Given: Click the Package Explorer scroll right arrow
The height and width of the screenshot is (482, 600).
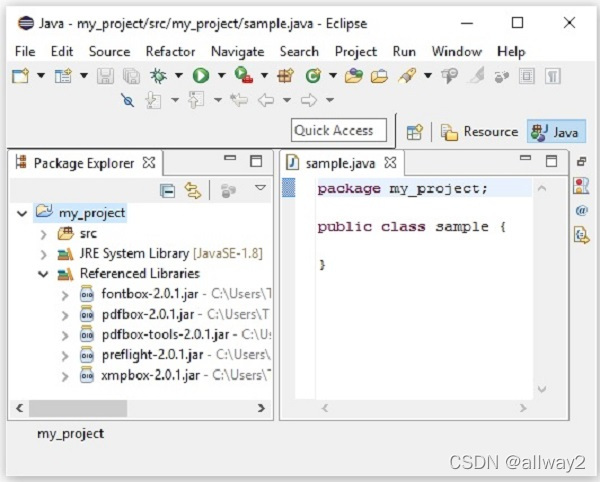Looking at the screenshot, I should pyautogui.click(x=261, y=408).
